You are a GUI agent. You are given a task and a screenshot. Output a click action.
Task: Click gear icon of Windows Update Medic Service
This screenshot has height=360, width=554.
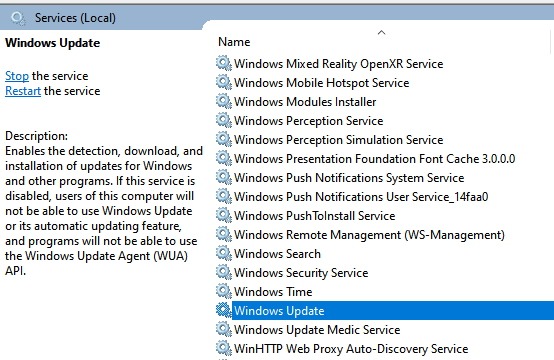[x=224, y=330]
